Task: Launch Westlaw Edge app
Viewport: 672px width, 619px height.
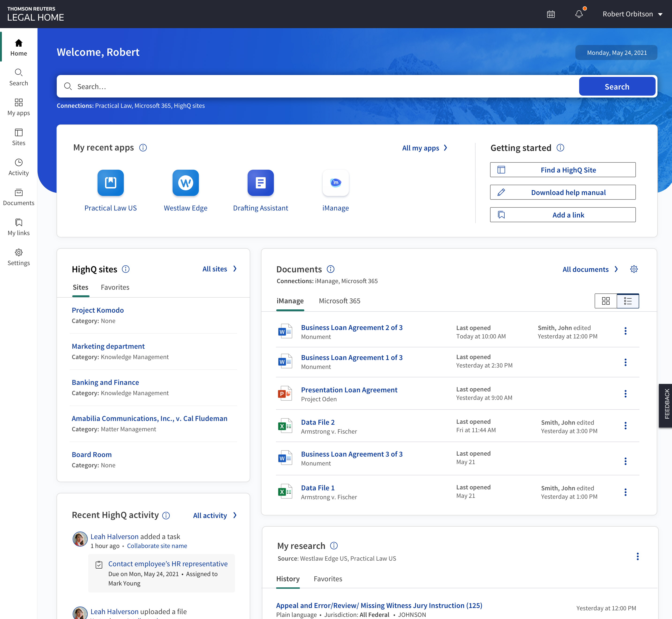Action: coord(185,191)
